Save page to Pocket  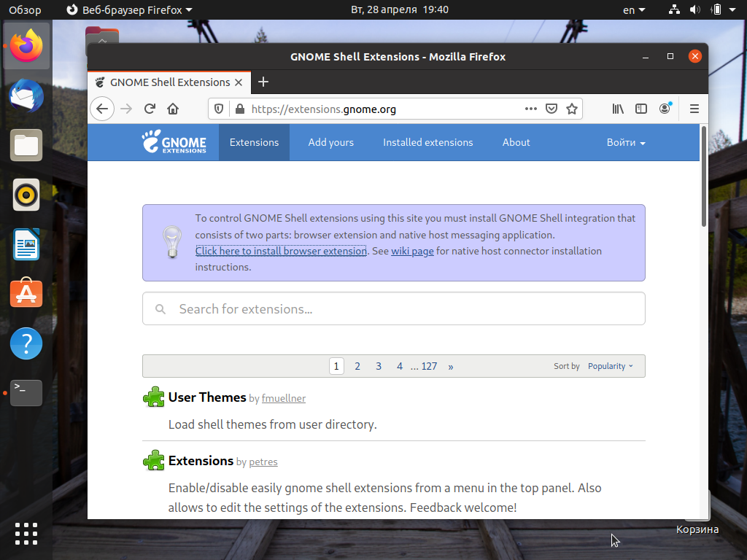pyautogui.click(x=551, y=109)
